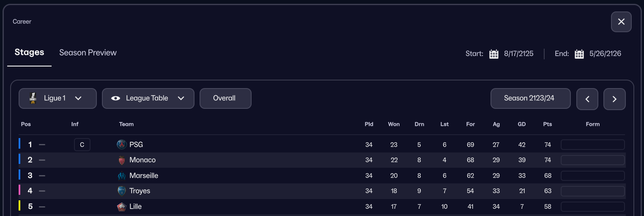Close the Career panel
The width and height of the screenshot is (644, 216).
[621, 22]
